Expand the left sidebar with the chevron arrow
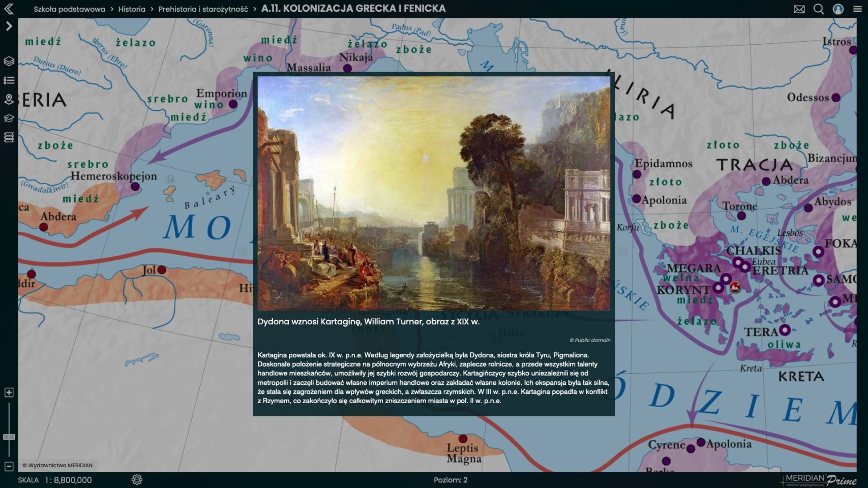This screenshot has width=868, height=488. [9, 26]
